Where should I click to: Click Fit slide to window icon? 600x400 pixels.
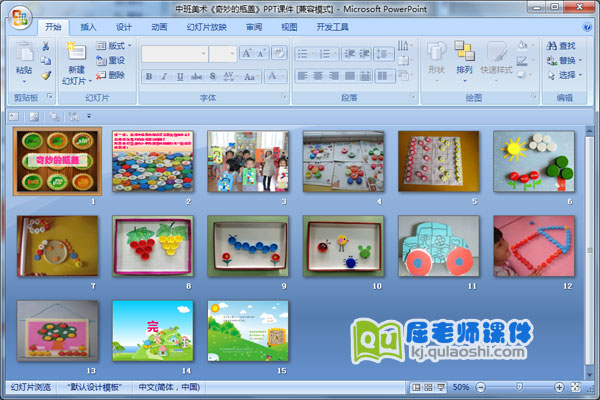pyautogui.click(x=576, y=387)
